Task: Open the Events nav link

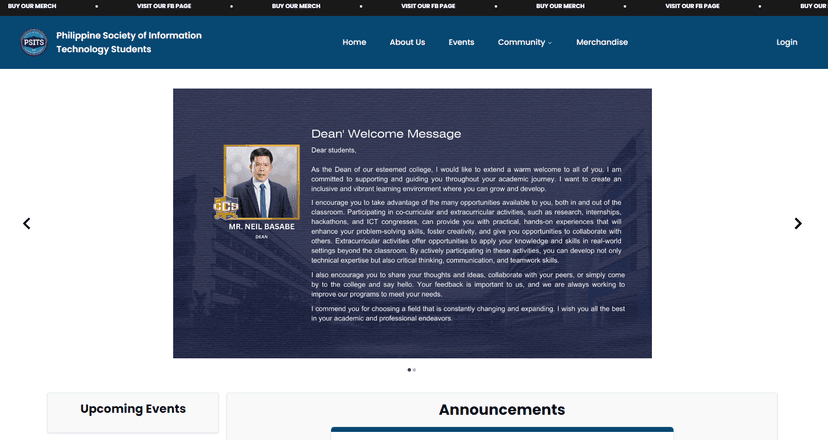Action: click(x=461, y=43)
